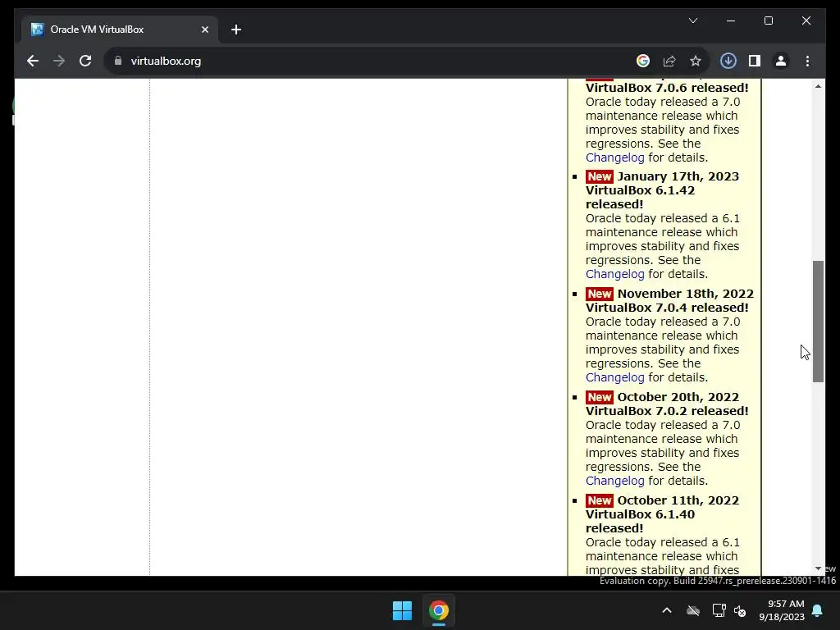Select the Oracle VM VirtualBox tab
Viewport: 840px width, 630px height.
120,30
